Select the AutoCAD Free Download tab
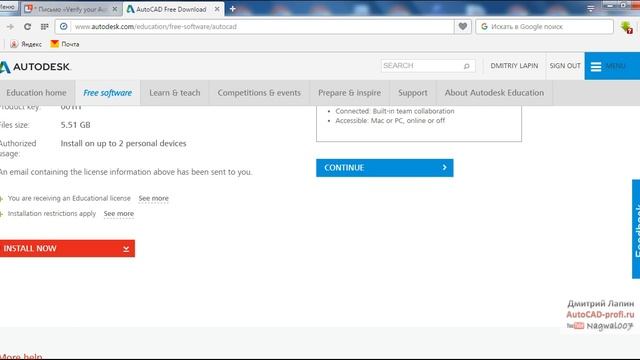Screen dimensions: 640x360 (x=173, y=9)
